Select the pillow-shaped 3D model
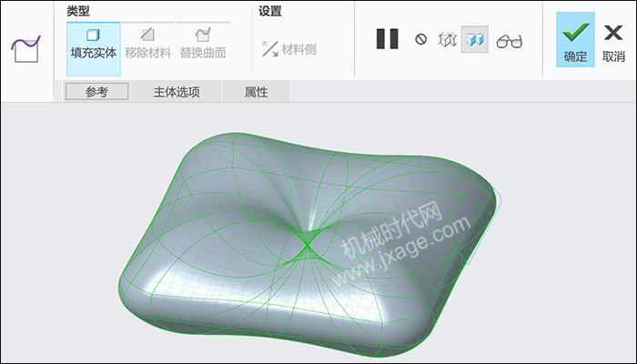Viewport: 637px width, 364px height. click(x=308, y=246)
